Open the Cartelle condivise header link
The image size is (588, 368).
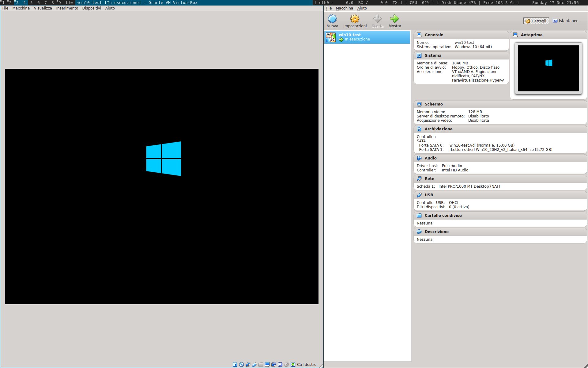[x=443, y=216]
